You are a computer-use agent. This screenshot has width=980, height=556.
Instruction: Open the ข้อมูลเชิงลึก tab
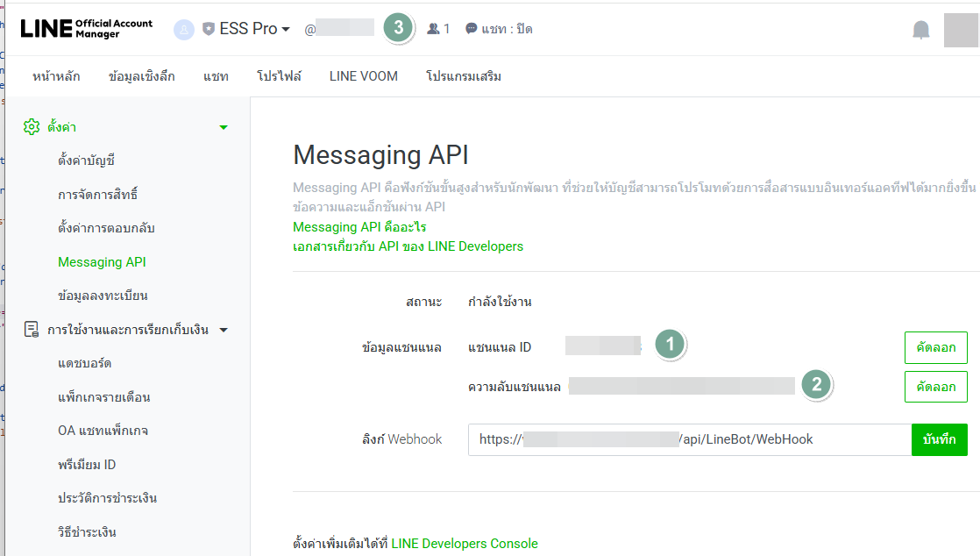coord(141,76)
